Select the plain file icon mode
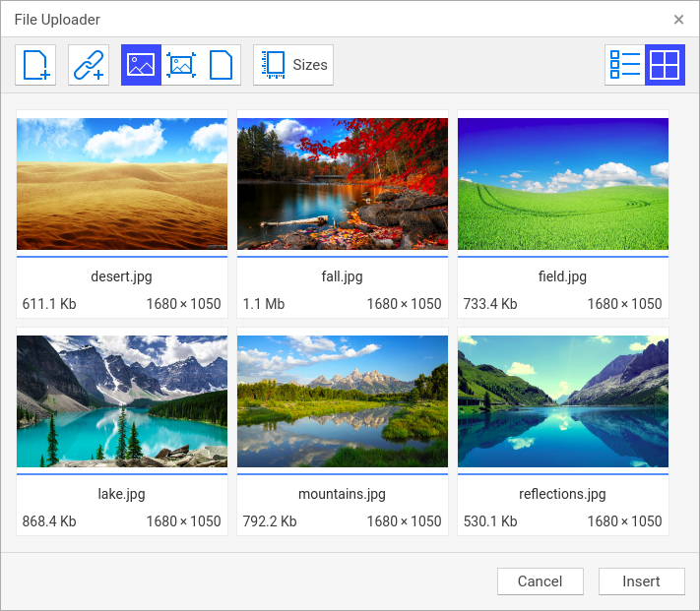Screen dimensions: 700x611 click(x=222, y=65)
